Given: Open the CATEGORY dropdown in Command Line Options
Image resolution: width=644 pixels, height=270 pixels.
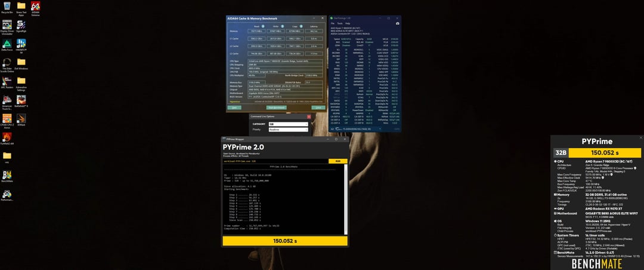Looking at the screenshot, I should 289,124.
